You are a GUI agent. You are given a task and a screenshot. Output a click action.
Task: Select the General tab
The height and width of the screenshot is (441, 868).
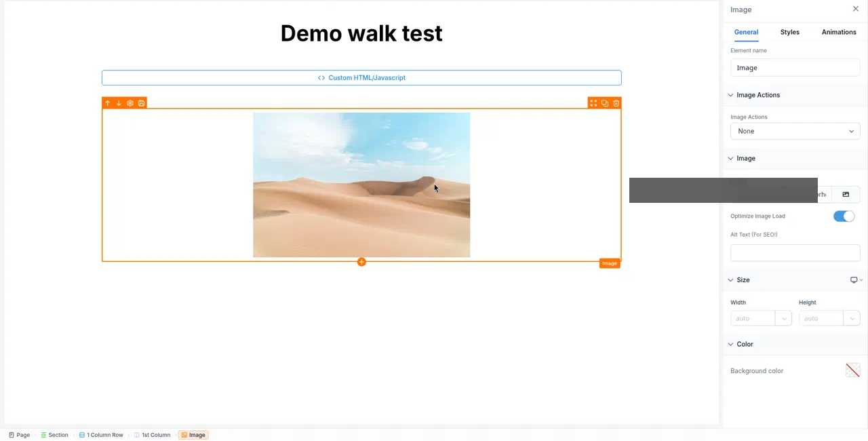[746, 32]
